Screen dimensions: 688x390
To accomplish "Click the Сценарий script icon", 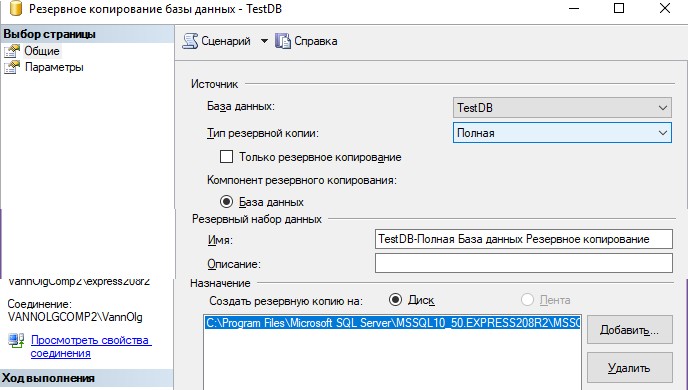I will pyautogui.click(x=190, y=41).
